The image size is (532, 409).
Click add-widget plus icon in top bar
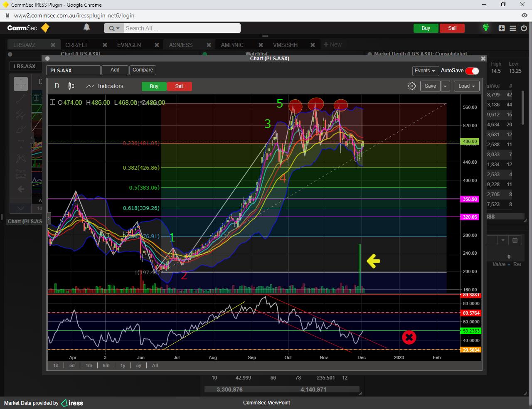pos(502,28)
